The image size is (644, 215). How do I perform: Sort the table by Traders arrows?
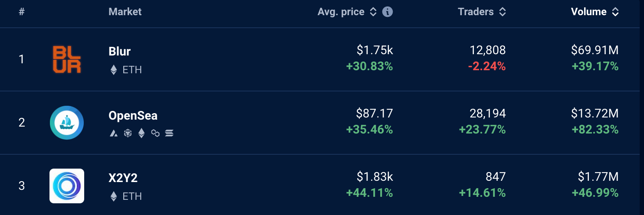click(x=503, y=12)
